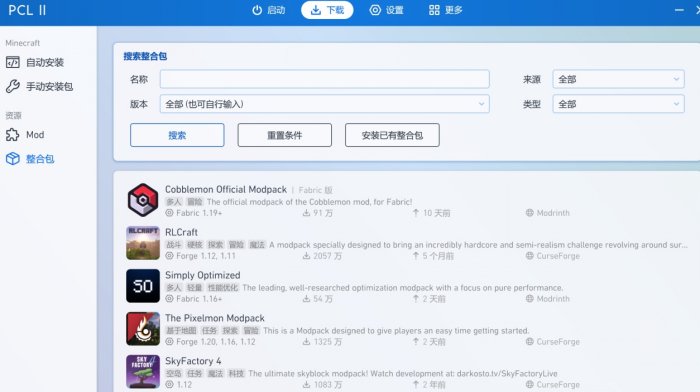
Task: Expand the 来源 source dropdown
Action: pos(618,79)
